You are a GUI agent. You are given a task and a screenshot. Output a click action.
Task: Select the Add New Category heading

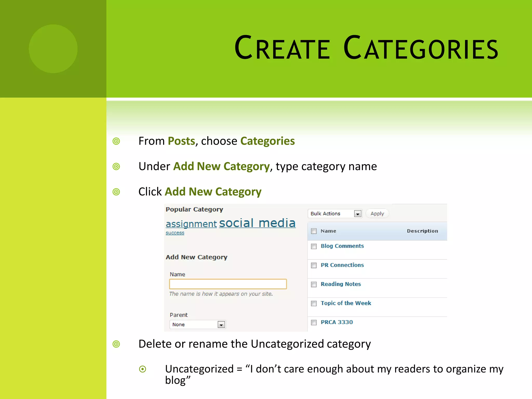coord(196,257)
